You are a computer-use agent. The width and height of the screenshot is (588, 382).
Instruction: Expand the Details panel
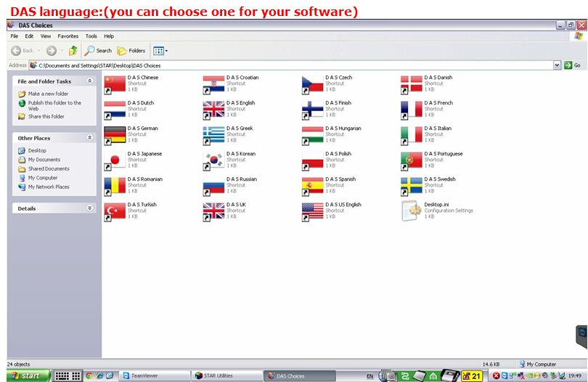coord(90,208)
